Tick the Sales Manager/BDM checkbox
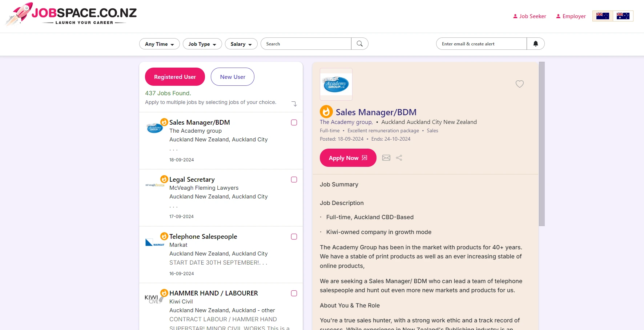This screenshot has width=644, height=330. [294, 122]
